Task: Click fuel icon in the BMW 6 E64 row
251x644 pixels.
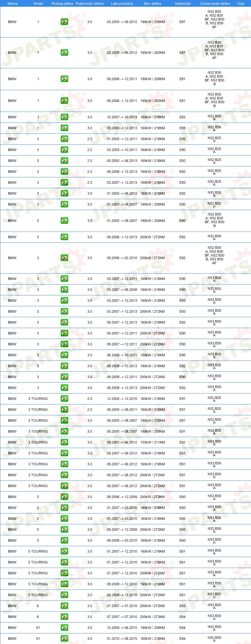Action: (64, 617)
